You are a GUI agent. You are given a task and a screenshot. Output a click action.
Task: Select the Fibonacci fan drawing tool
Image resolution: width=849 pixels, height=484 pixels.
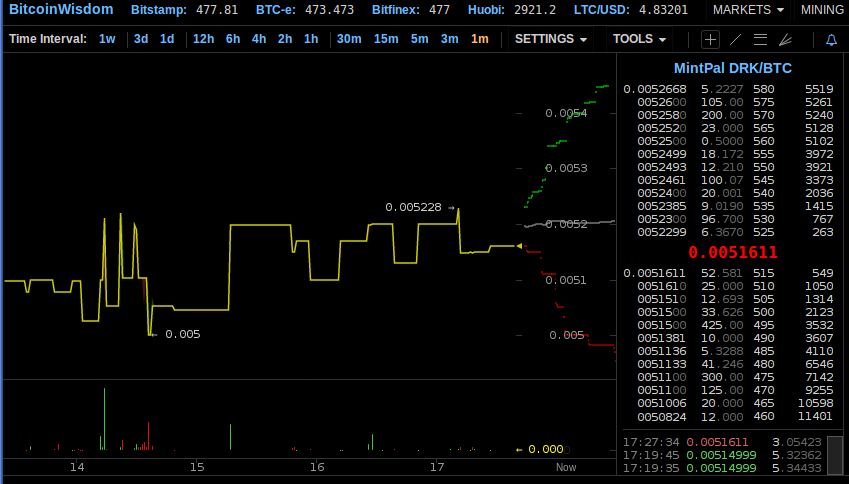click(785, 40)
